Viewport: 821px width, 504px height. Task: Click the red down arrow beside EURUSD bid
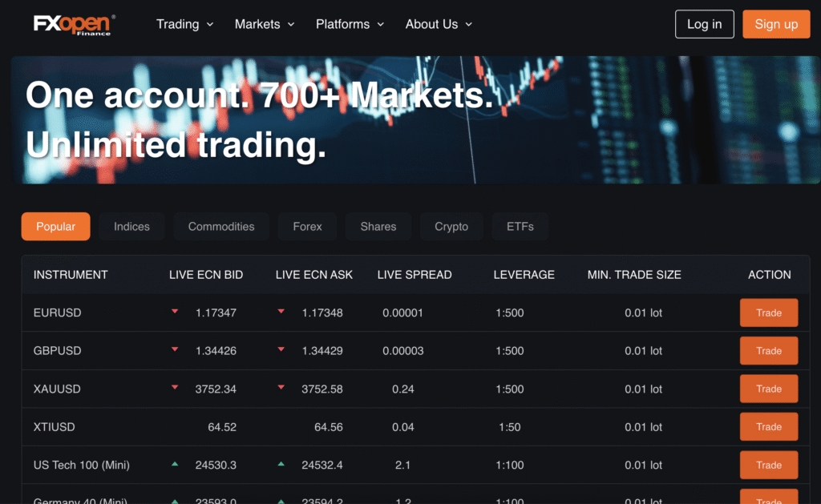[175, 312]
